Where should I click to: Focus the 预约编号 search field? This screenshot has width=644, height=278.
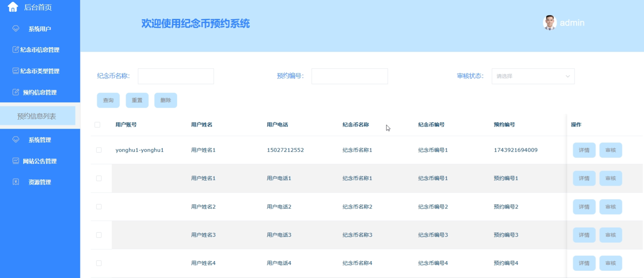tap(350, 76)
